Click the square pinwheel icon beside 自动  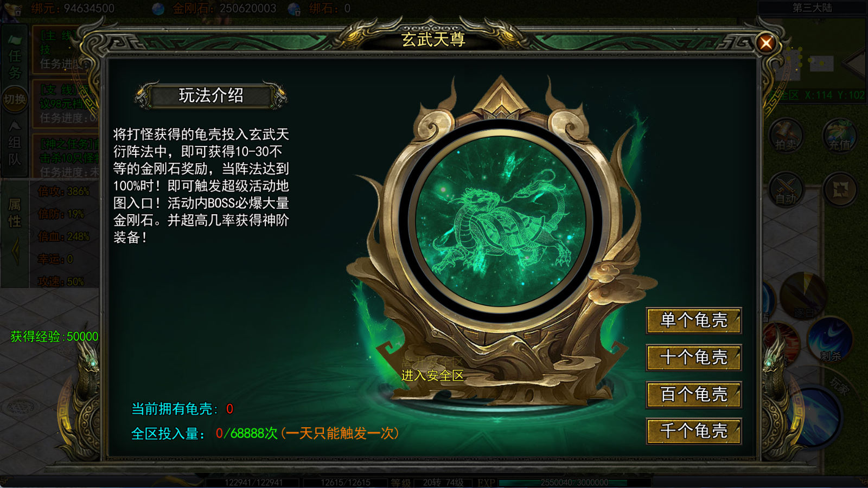pyautogui.click(x=840, y=189)
